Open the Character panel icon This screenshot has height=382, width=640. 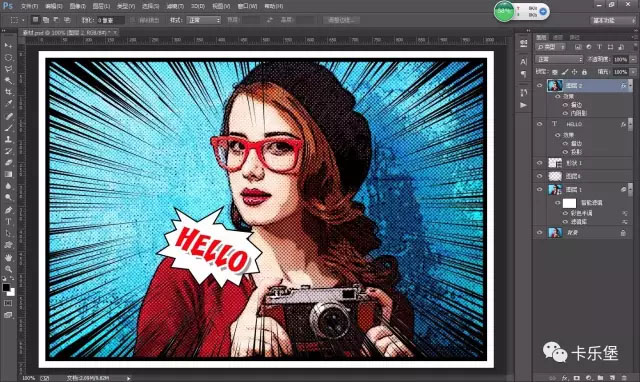click(x=524, y=62)
